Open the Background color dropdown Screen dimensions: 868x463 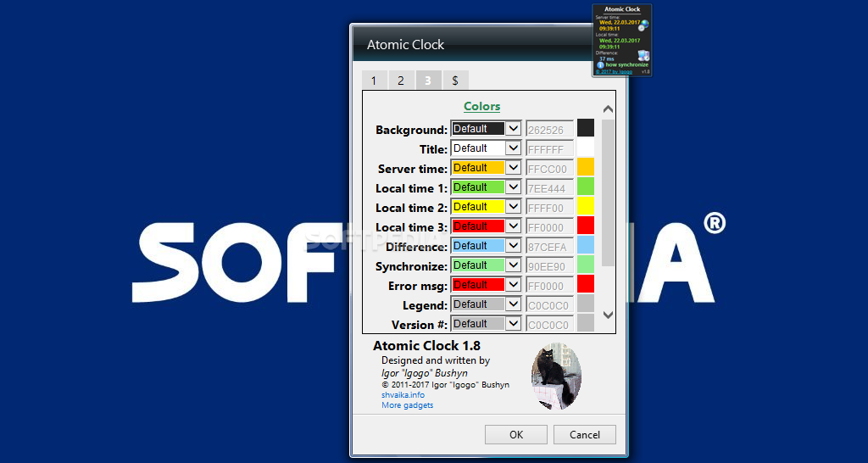(486, 129)
